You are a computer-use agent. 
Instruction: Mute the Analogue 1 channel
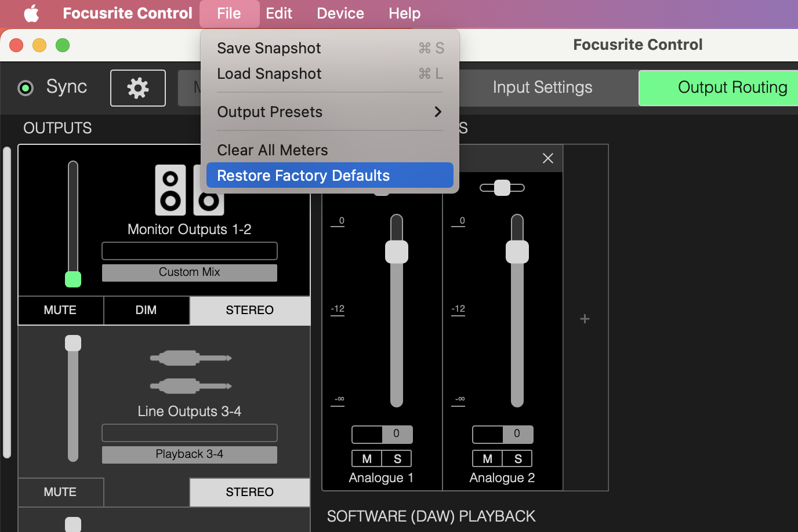[x=367, y=459]
